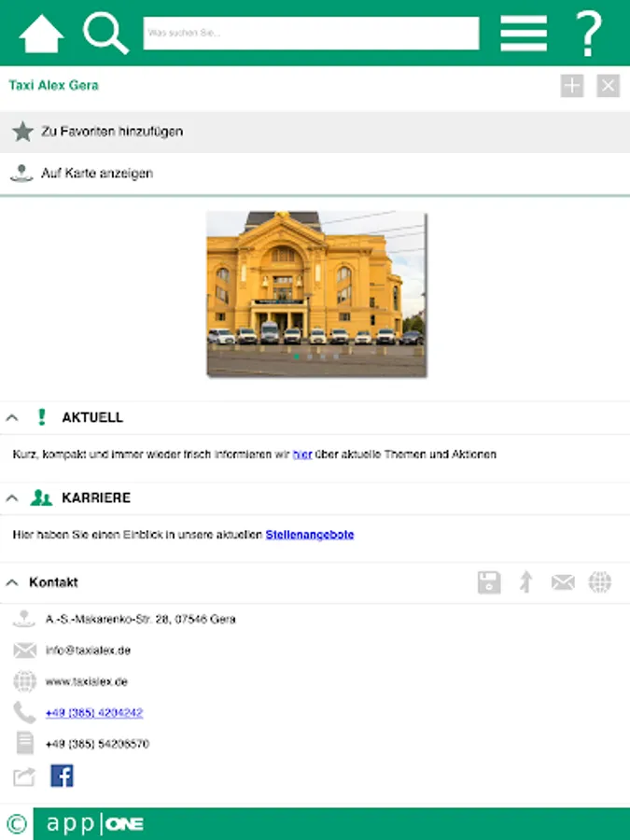Screen dimensions: 630x840
Task: Go to the home screen icon
Action: point(41,34)
